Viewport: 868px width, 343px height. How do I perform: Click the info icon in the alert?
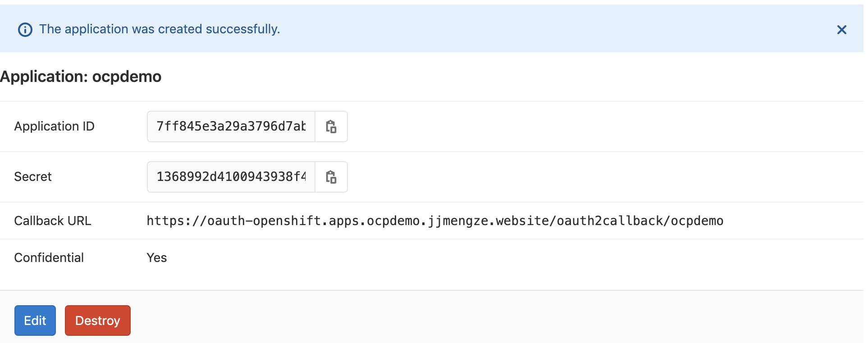(25, 30)
